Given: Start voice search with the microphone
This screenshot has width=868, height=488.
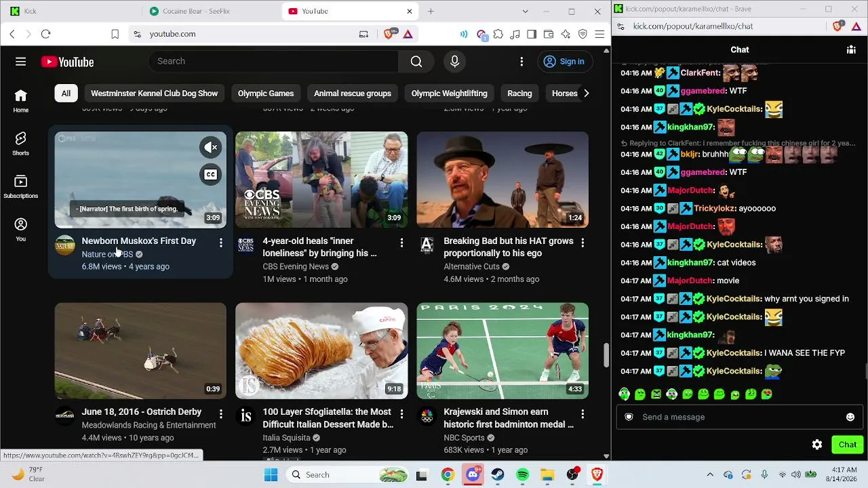Looking at the screenshot, I should click(455, 62).
